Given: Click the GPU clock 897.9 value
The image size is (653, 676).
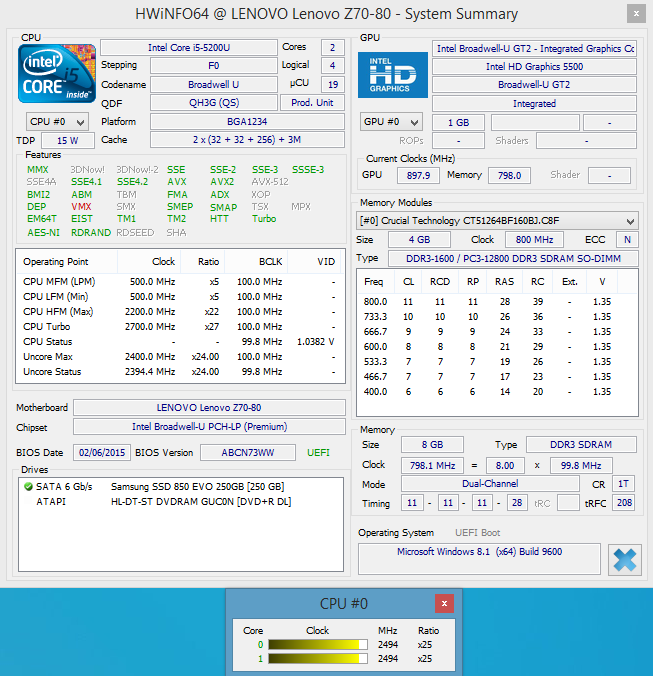Looking at the screenshot, I should pos(418,175).
